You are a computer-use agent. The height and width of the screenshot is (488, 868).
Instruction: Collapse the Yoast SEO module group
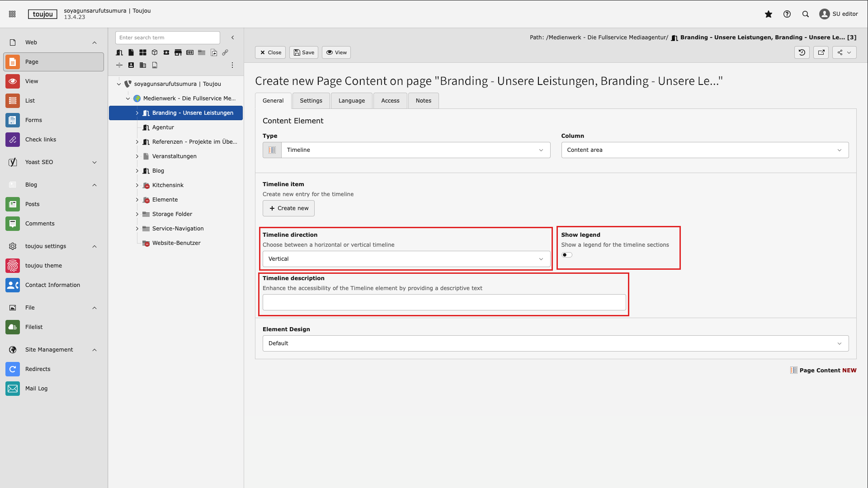(x=94, y=162)
